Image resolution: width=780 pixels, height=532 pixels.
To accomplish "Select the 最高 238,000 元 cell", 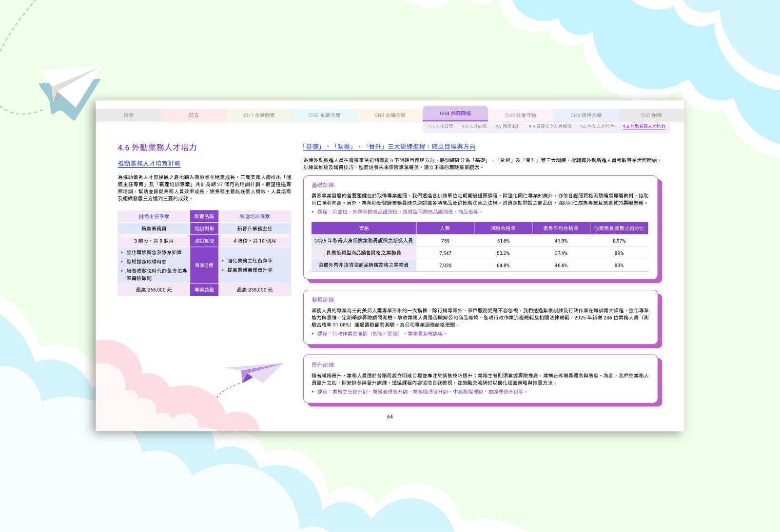I will 254,290.
